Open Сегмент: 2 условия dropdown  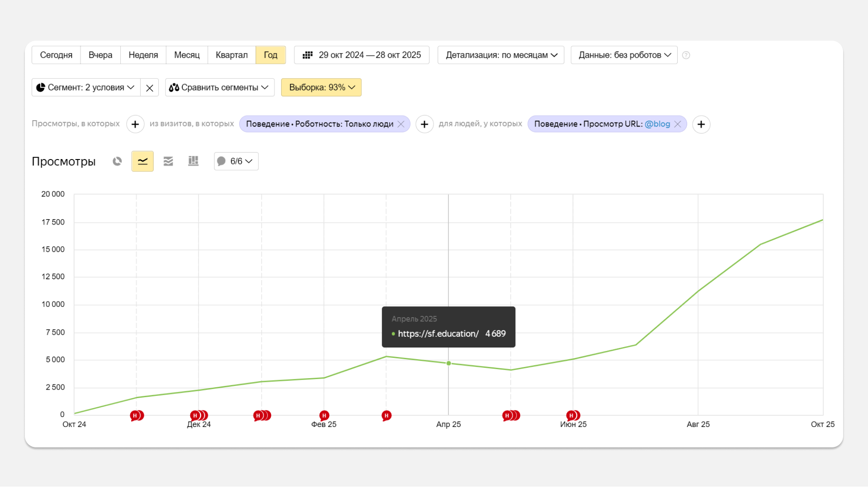(86, 88)
